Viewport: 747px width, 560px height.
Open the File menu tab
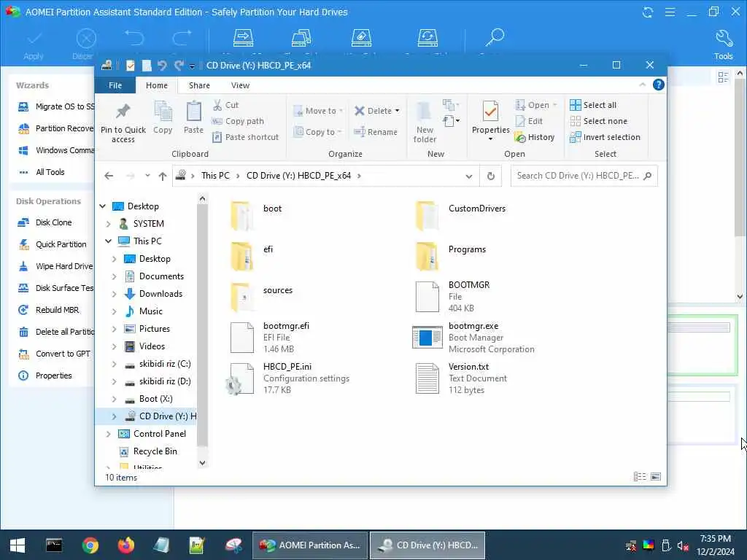coord(115,85)
